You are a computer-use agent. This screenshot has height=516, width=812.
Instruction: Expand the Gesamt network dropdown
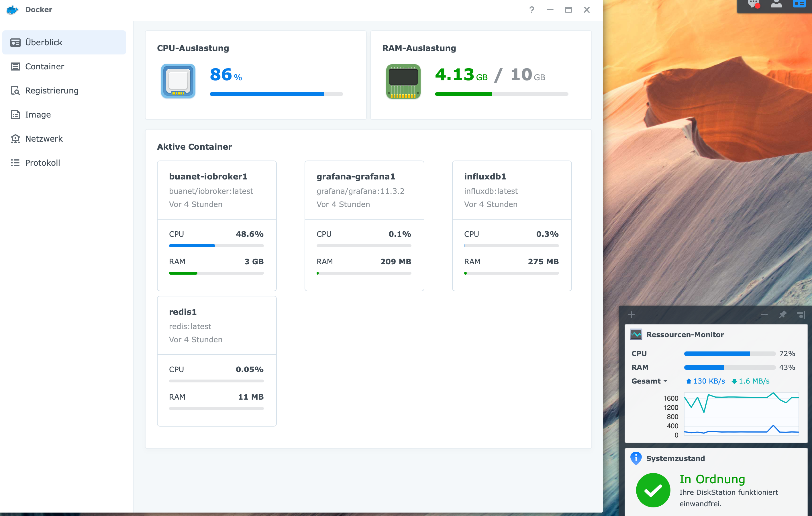click(650, 381)
